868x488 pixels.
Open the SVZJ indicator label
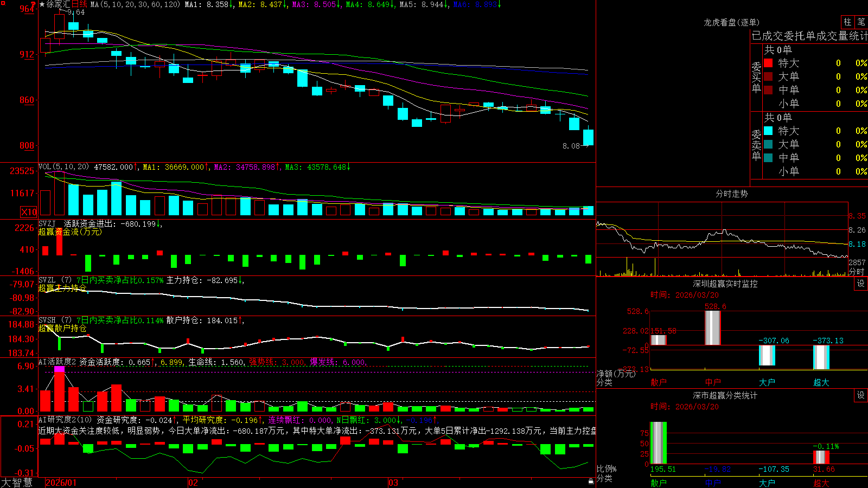pyautogui.click(x=47, y=223)
